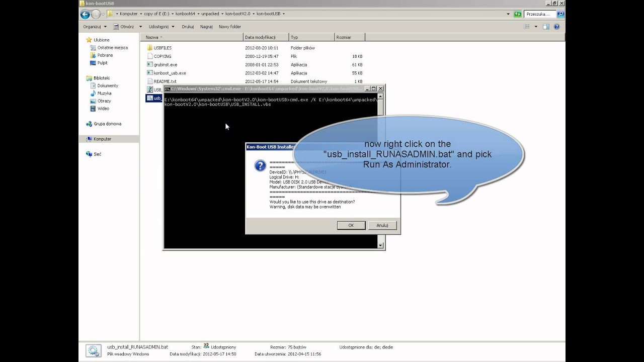Image resolution: width=644 pixels, height=362 pixels.
Task: Select the highlighted usb_install batch file
Action: click(154, 98)
